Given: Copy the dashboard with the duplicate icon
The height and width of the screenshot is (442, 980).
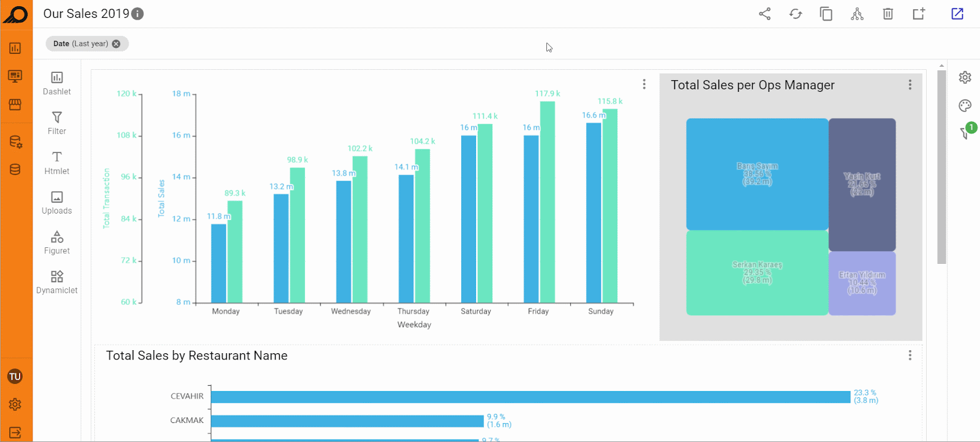Looking at the screenshot, I should click(x=826, y=14).
